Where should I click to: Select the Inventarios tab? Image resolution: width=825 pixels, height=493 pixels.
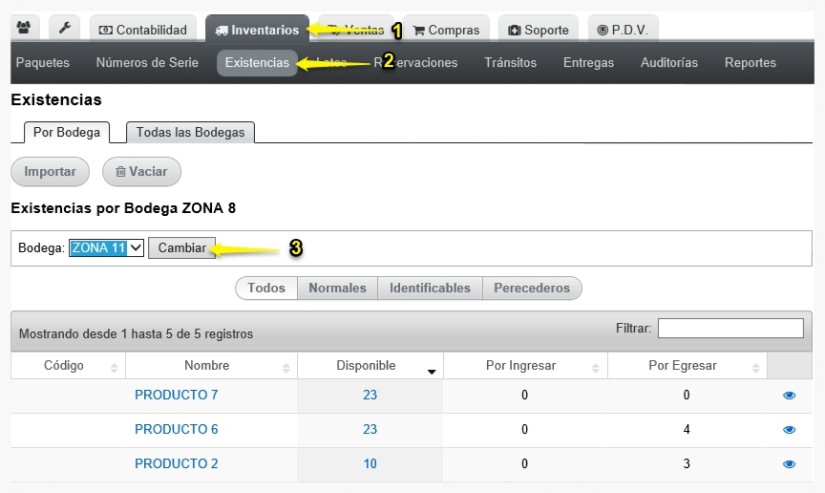pyautogui.click(x=257, y=29)
